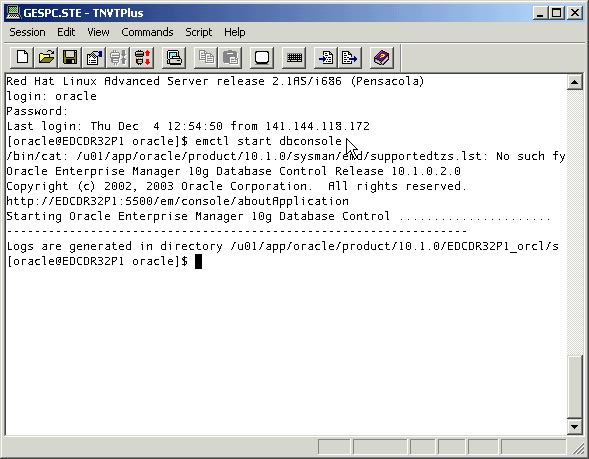Click the vertical scrollbar thumb
589x459 pixels.
tap(574, 387)
